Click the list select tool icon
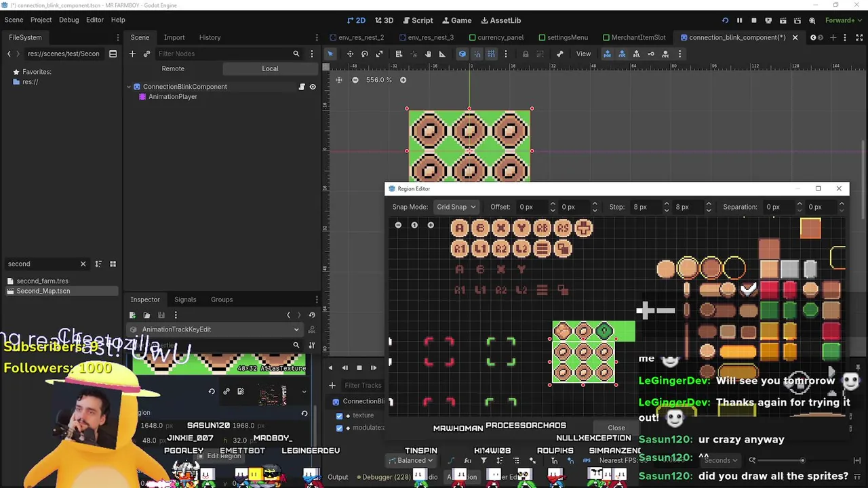 [399, 54]
